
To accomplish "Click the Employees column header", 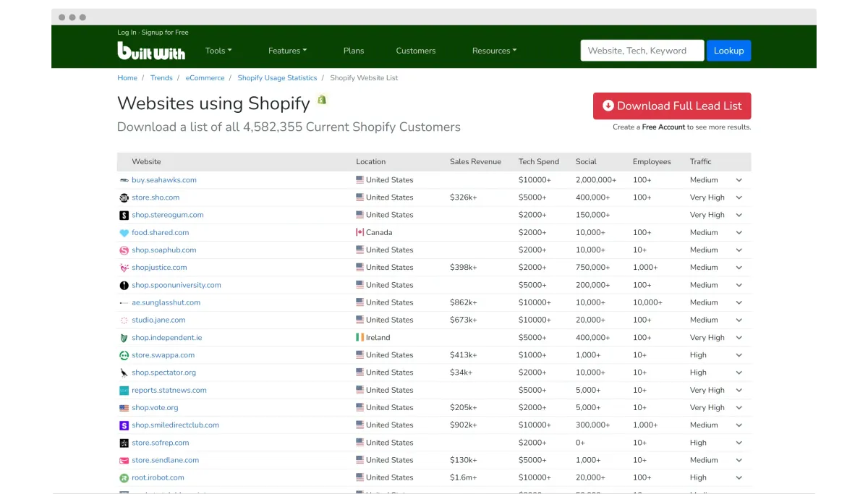I will (652, 162).
